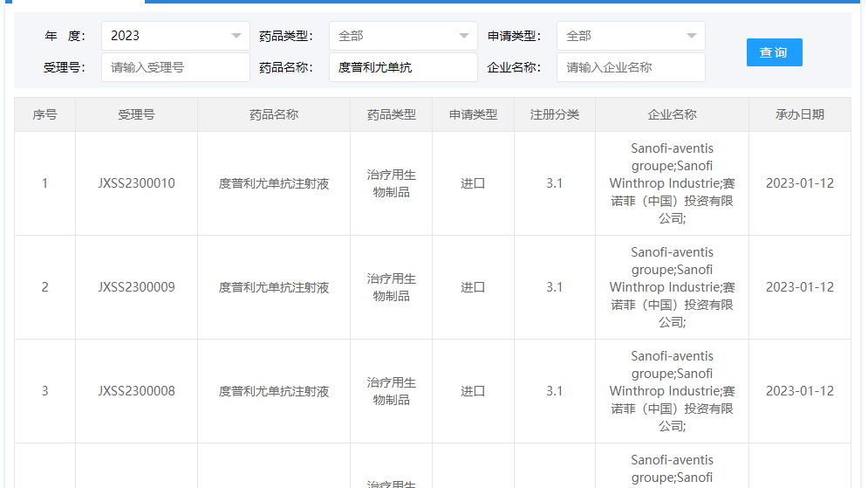The height and width of the screenshot is (488, 868).
Task: Click date 2023-01-12 in row JXSS2300010
Action: pos(799,183)
